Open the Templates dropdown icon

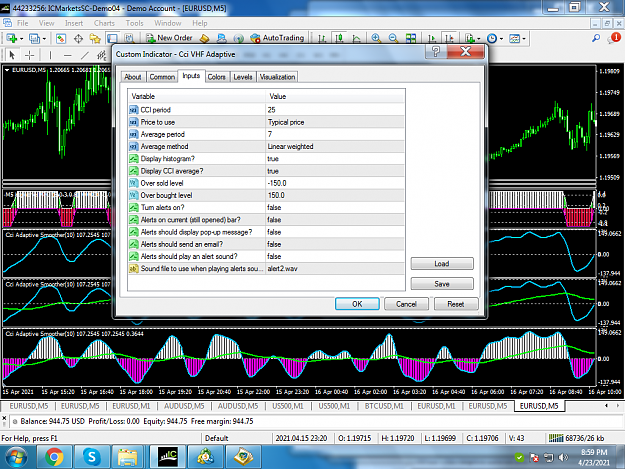point(515,38)
